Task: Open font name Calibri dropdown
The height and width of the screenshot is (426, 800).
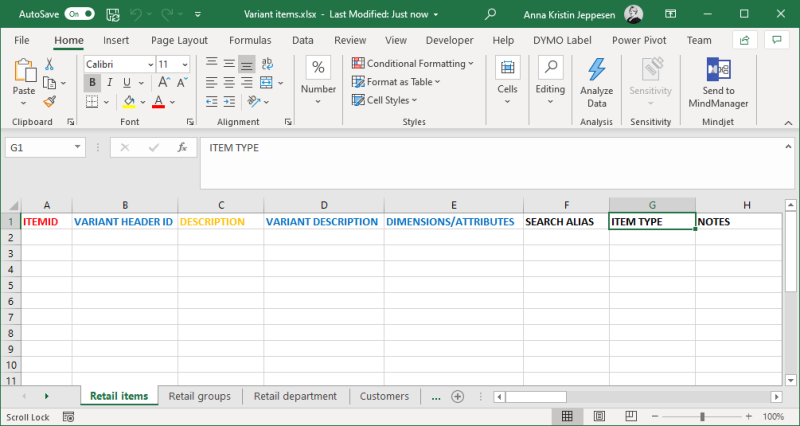Action: click(151, 65)
